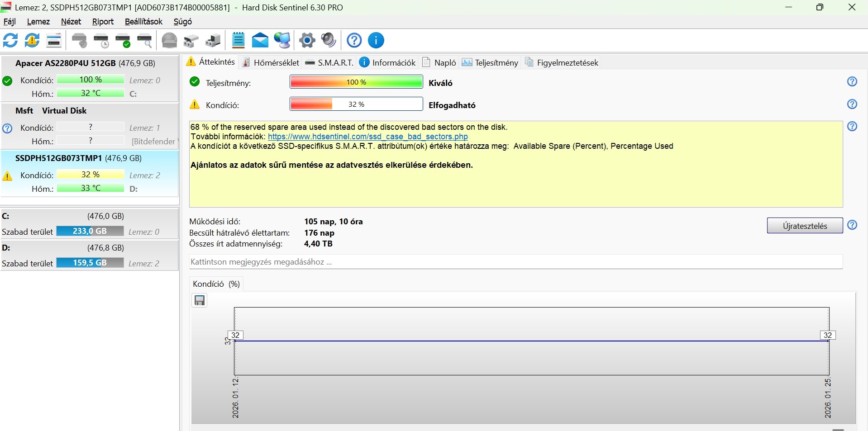Open settings via the gear icon
The width and height of the screenshot is (868, 431).
(307, 40)
